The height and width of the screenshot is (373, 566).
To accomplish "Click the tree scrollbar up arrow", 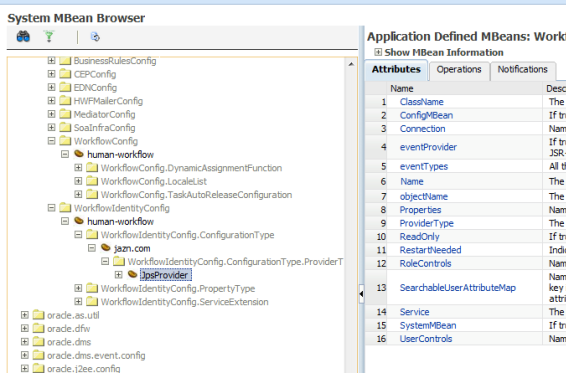I will (351, 64).
